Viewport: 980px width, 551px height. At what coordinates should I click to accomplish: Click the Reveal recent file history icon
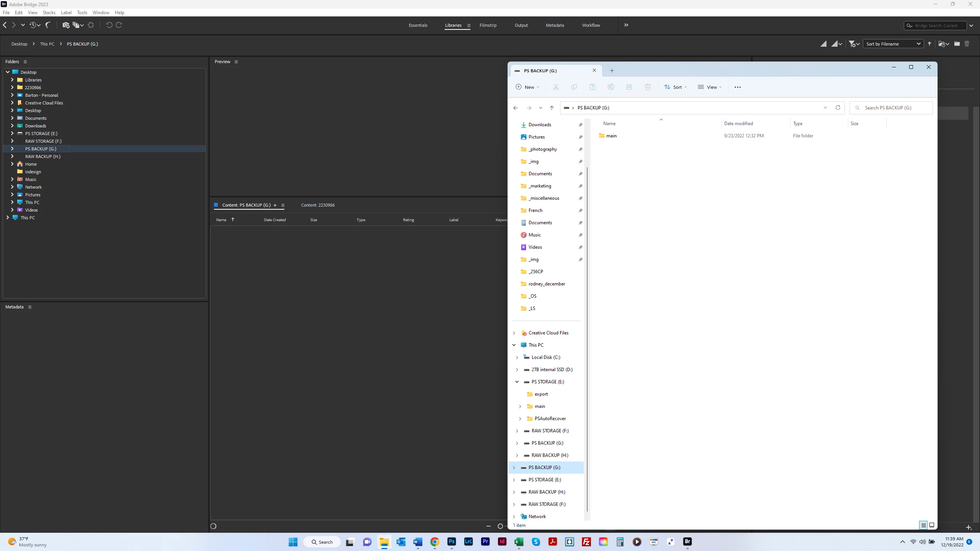(x=33, y=25)
